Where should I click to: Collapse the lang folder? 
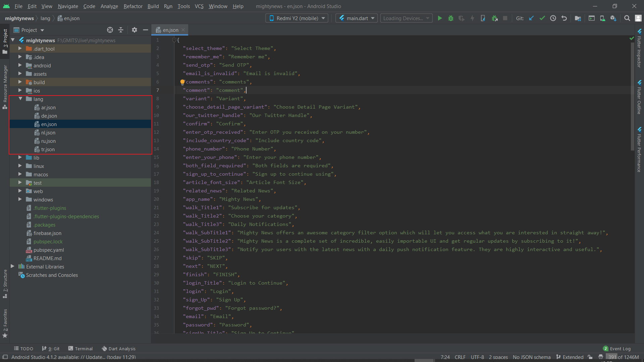coord(20,99)
